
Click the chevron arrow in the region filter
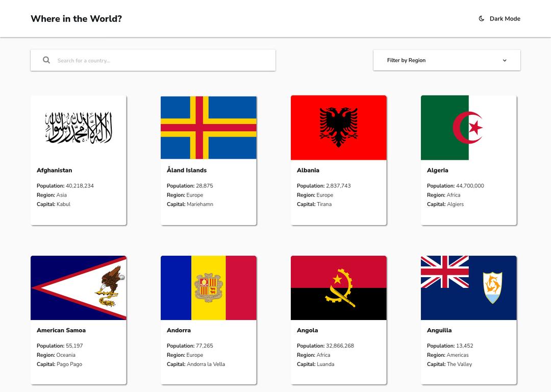click(x=505, y=60)
